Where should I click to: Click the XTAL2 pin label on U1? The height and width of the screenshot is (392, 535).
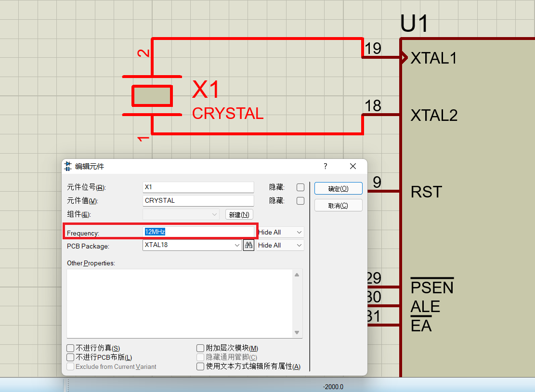(x=434, y=115)
